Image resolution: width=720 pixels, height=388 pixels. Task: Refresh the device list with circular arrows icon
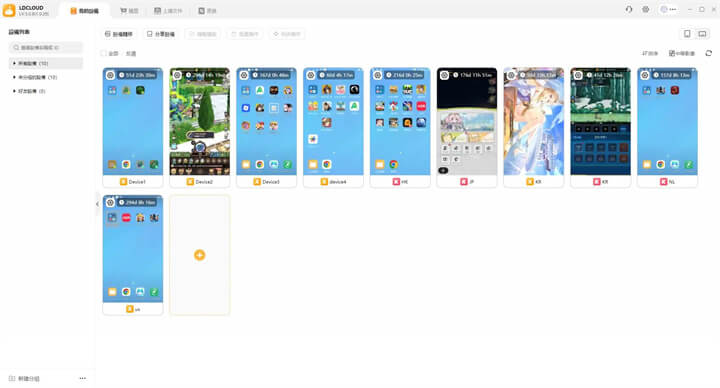click(709, 53)
